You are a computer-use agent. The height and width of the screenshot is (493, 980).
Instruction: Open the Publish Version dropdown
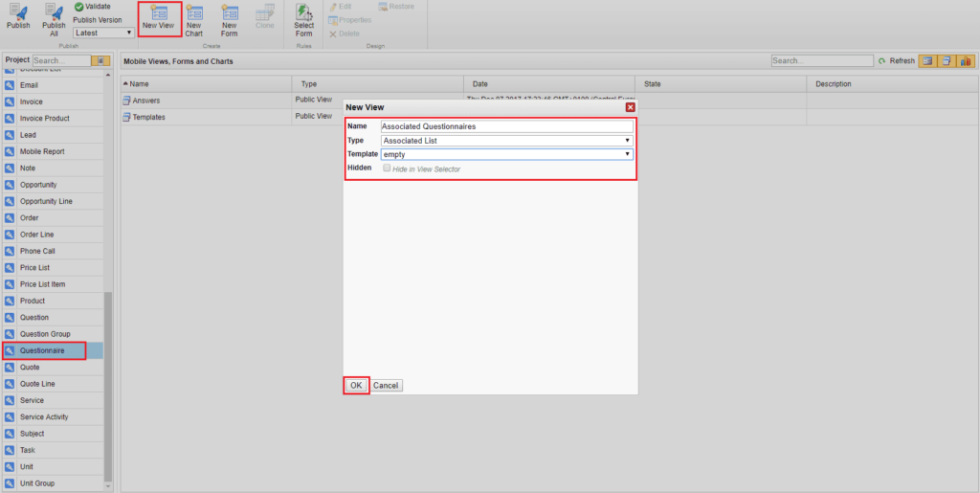103,33
